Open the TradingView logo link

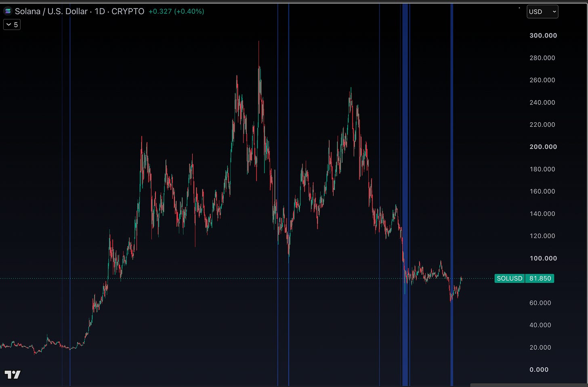(13, 374)
